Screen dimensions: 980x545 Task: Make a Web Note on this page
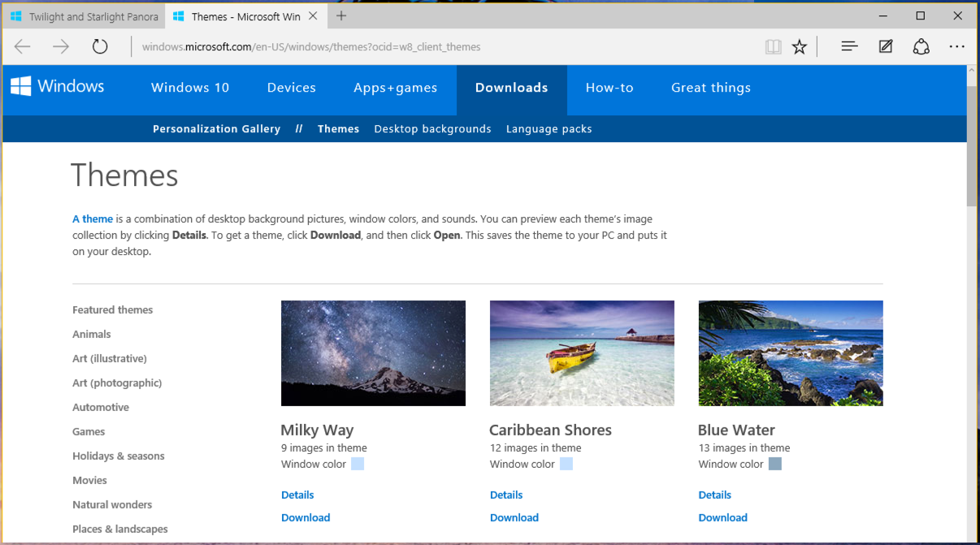point(885,46)
